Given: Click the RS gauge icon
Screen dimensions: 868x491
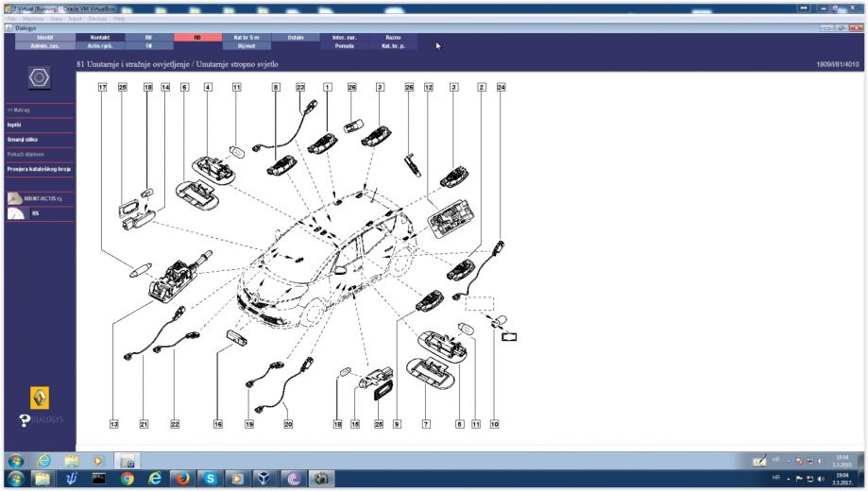Looking at the screenshot, I should point(15,213).
